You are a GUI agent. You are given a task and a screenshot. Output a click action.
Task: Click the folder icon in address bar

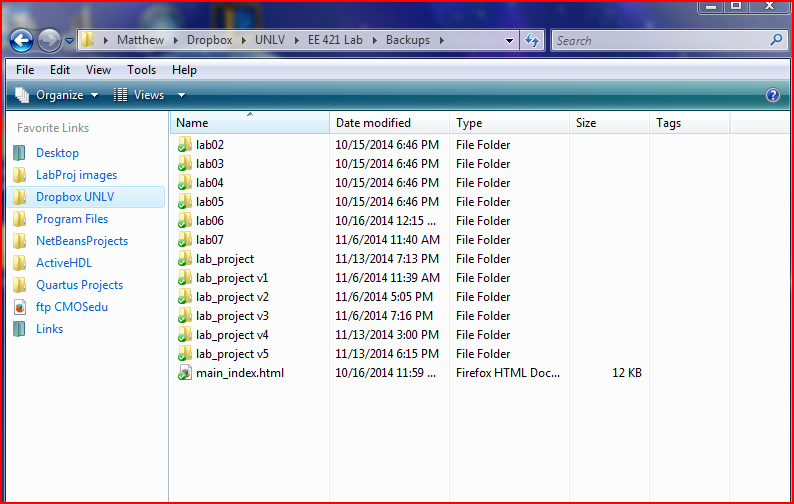tap(88, 40)
